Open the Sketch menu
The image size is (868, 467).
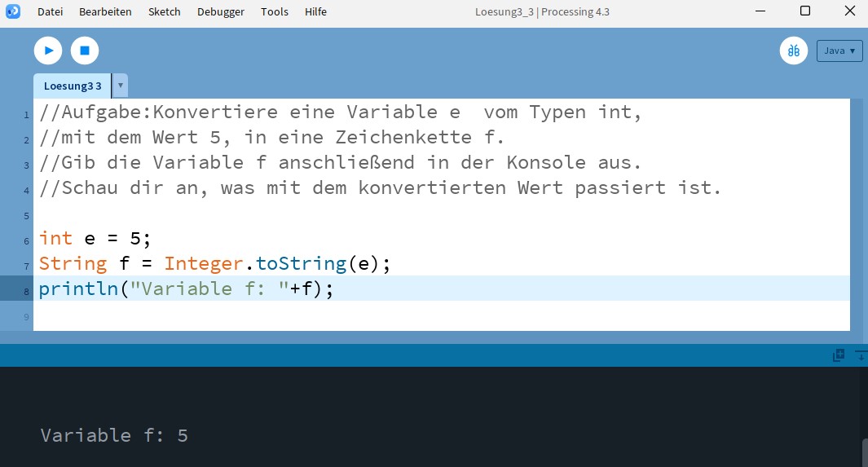pos(165,11)
